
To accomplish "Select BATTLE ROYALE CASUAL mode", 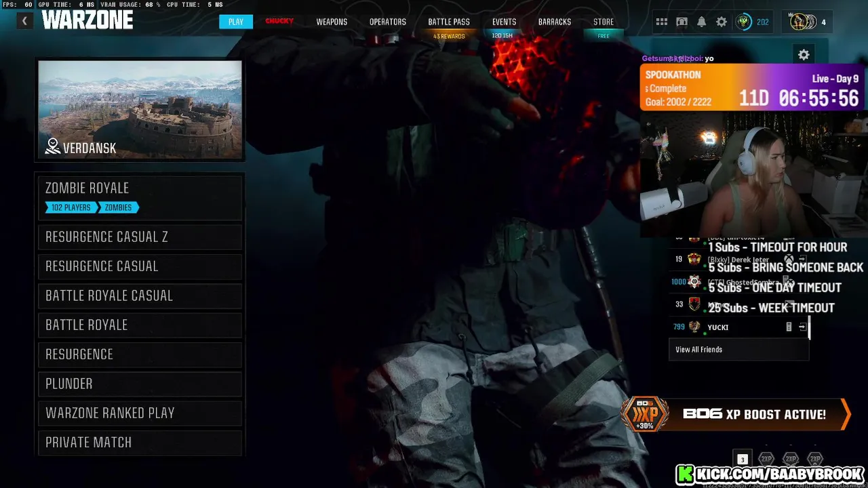I will [x=140, y=296].
